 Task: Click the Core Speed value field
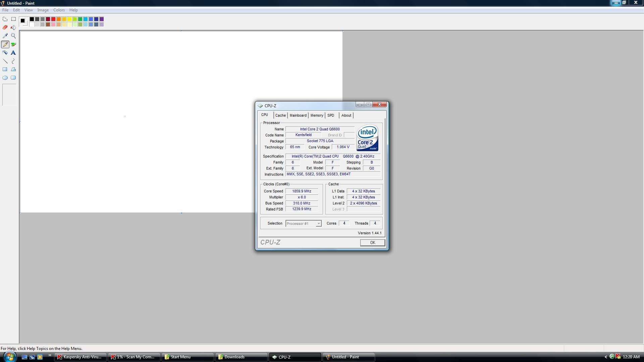point(302,191)
